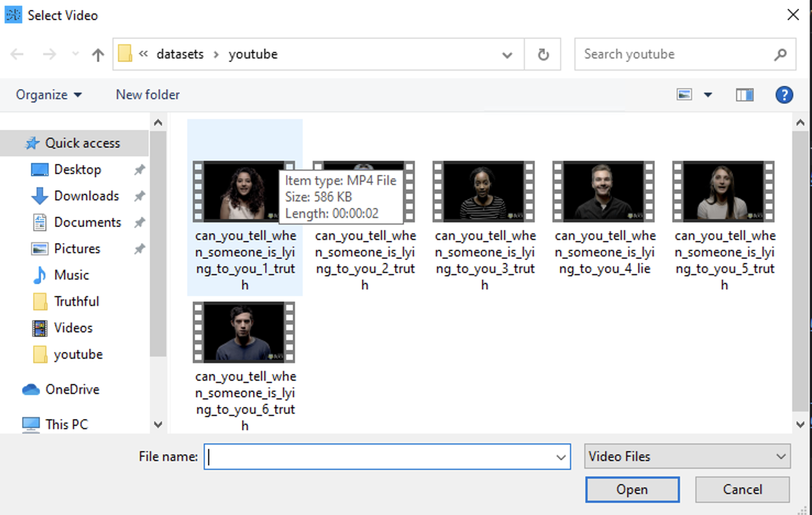Open the Truthful folder
812x515 pixels.
point(77,301)
